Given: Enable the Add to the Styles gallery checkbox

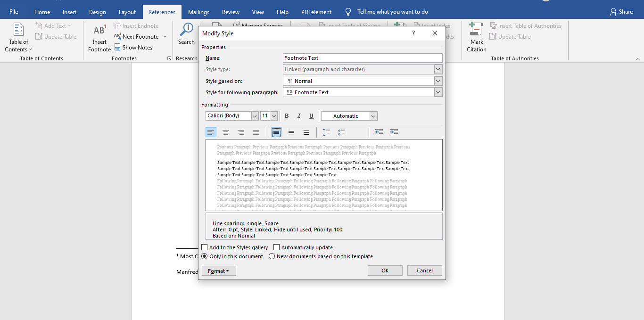Looking at the screenshot, I should coord(205,247).
